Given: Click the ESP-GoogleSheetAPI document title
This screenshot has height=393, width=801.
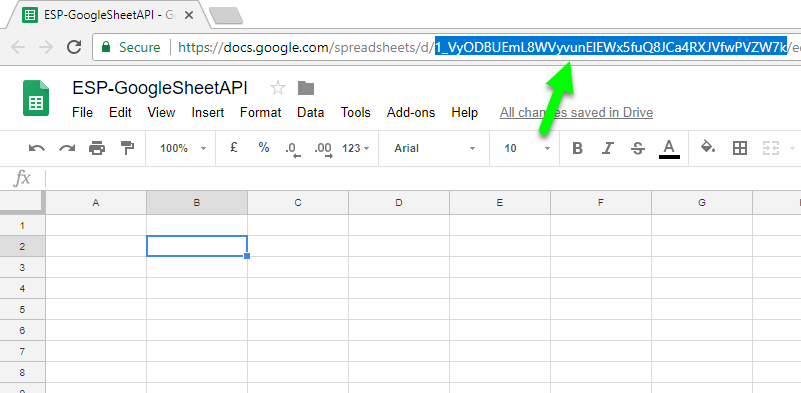Looking at the screenshot, I should click(160, 88).
